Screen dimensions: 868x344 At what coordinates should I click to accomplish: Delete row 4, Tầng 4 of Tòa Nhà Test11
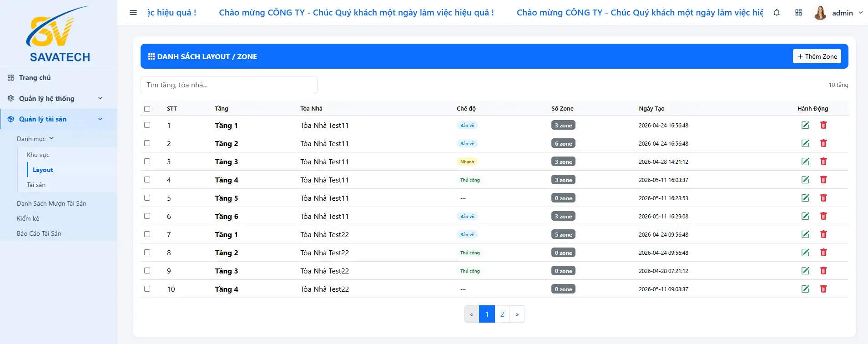point(823,180)
